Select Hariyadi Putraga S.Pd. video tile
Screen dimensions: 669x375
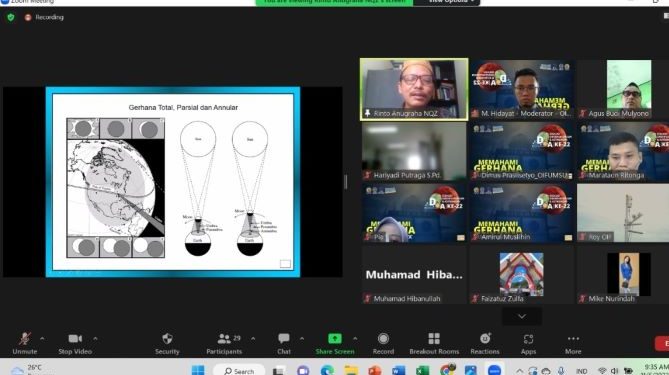point(414,151)
